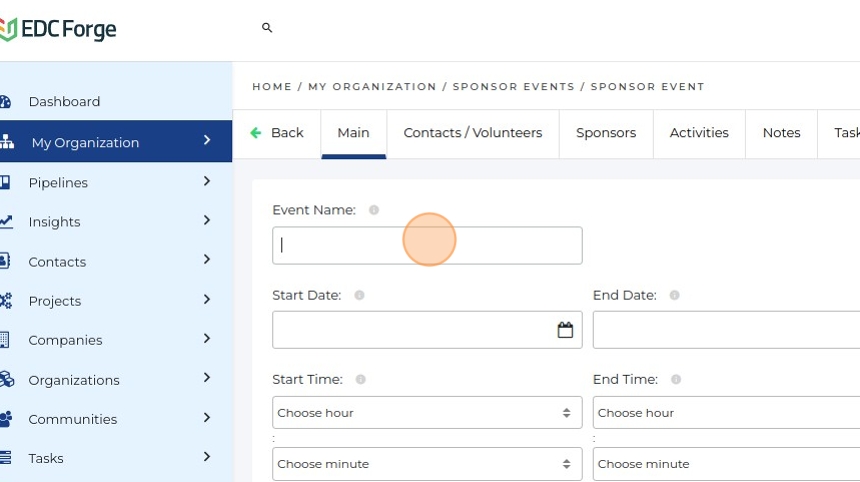Expand the Pipelines sidebar menu

point(207,182)
